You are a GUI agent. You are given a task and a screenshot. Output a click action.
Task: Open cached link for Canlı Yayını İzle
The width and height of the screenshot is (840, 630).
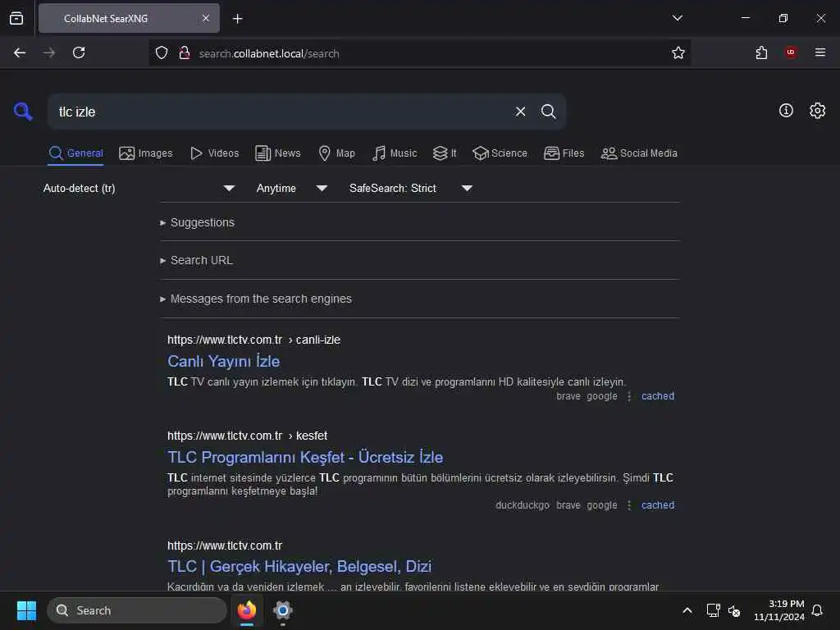point(657,396)
